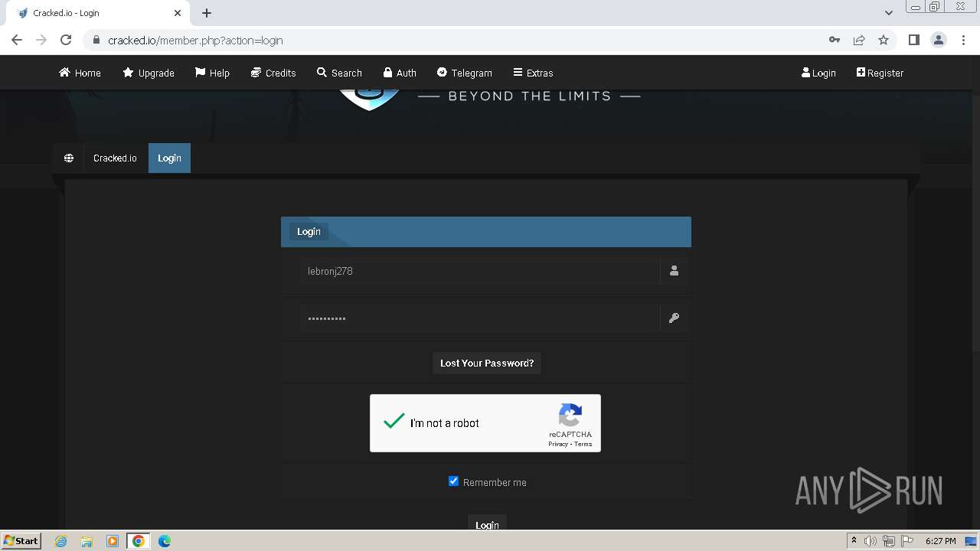This screenshot has width=980, height=551.
Task: Open the Chrome profile avatar
Action: pos(939,40)
